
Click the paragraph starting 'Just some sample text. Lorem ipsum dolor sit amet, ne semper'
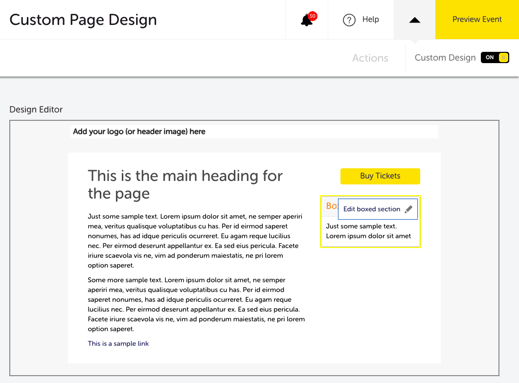(x=196, y=241)
